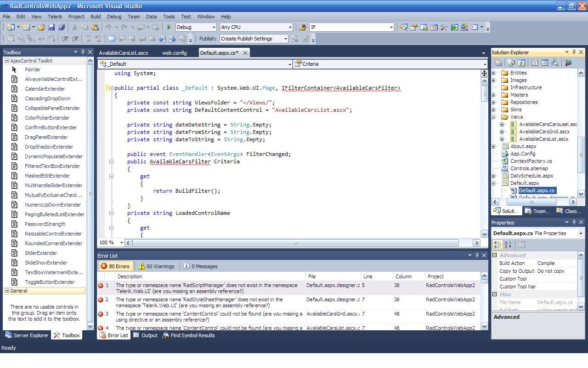Pin the Toolbox panel with auto-hide icon
This screenshot has width=588, height=368.
83,52
